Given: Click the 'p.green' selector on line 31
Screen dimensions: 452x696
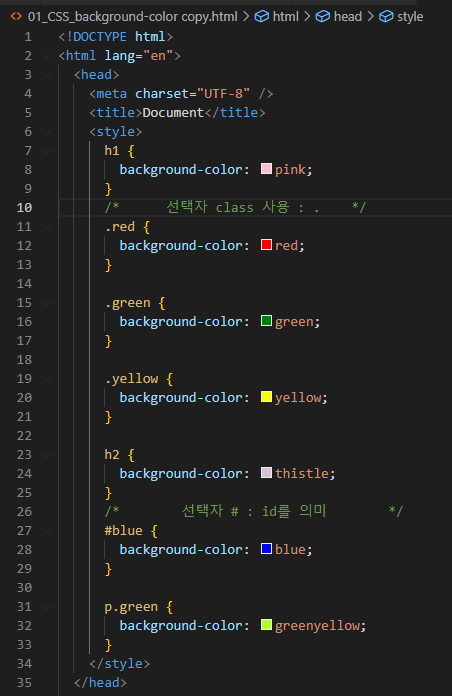Looking at the screenshot, I should click(131, 607).
